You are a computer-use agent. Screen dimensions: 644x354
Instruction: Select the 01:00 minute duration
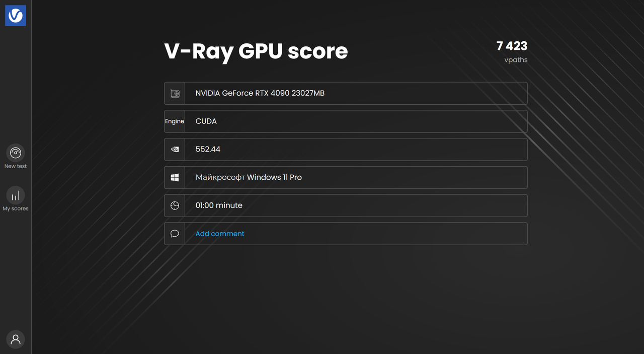coord(219,205)
